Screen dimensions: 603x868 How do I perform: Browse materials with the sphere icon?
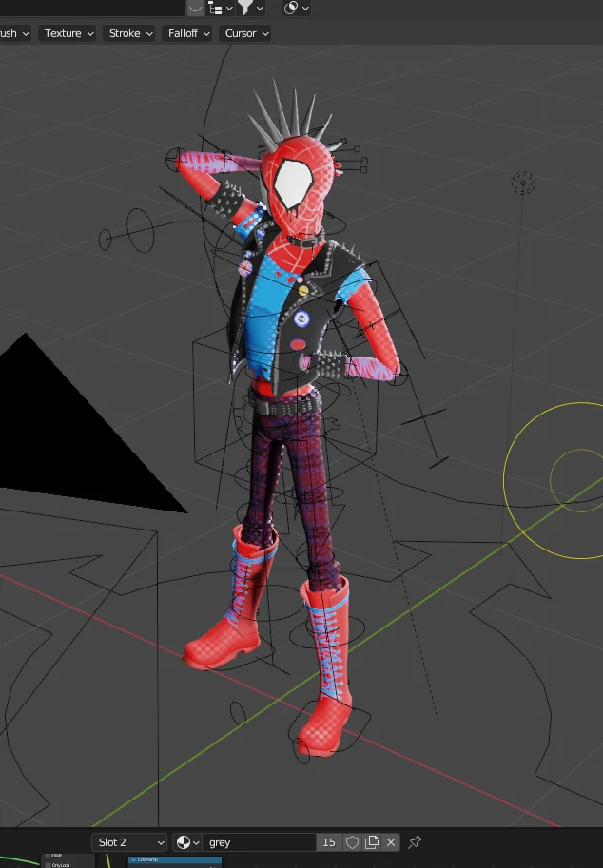(187, 842)
